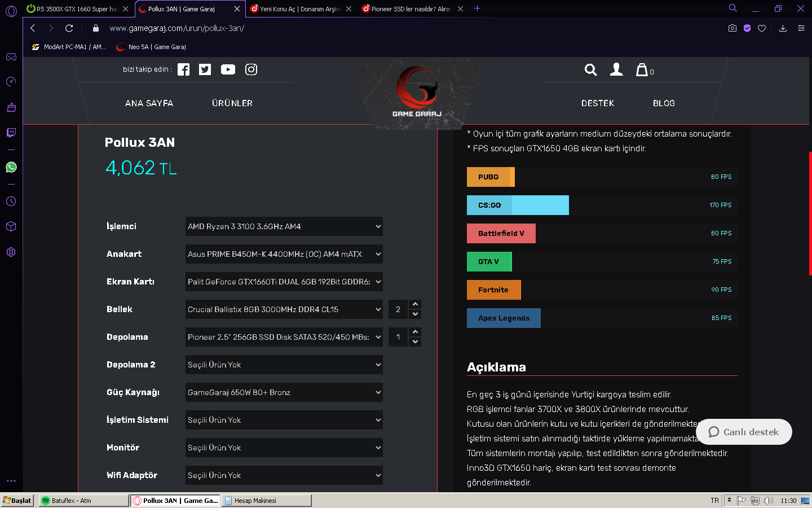Open Game Garaj YouTube channel
This screenshot has height=508, width=812.
tap(228, 69)
